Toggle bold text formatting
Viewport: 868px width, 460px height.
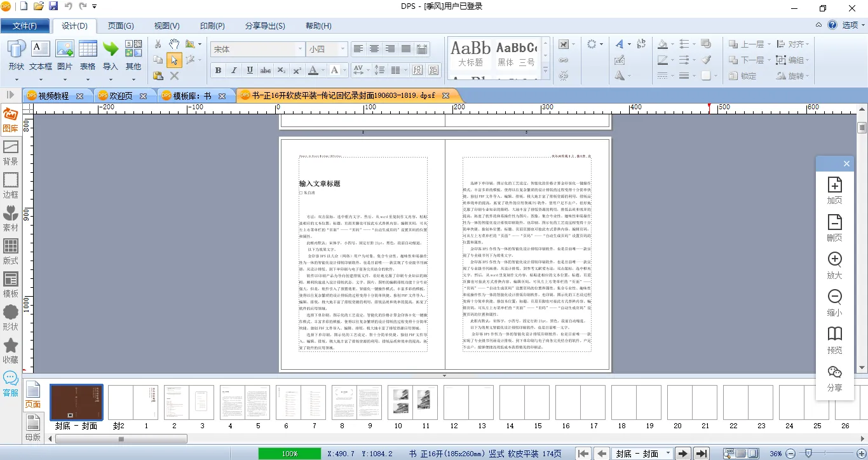pos(218,71)
